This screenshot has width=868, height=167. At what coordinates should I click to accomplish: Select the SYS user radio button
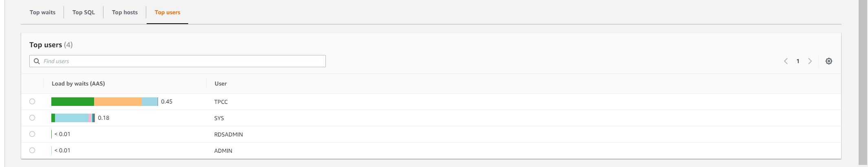pos(32,118)
